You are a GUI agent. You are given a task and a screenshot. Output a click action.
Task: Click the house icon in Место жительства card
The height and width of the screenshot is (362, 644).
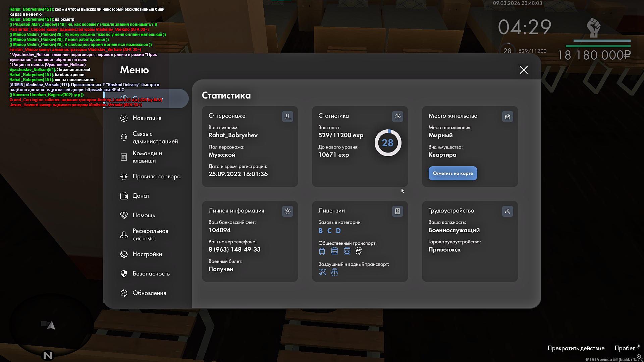point(507,117)
